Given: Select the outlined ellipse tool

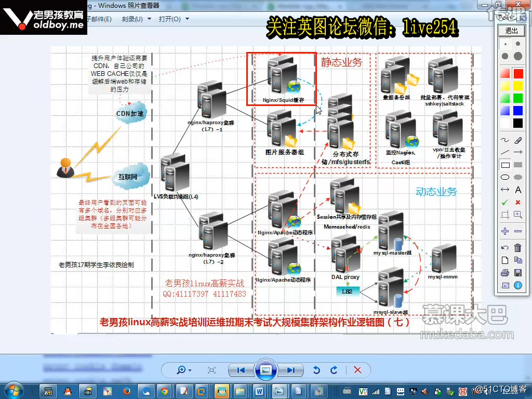Looking at the screenshot, I should coord(505,177).
